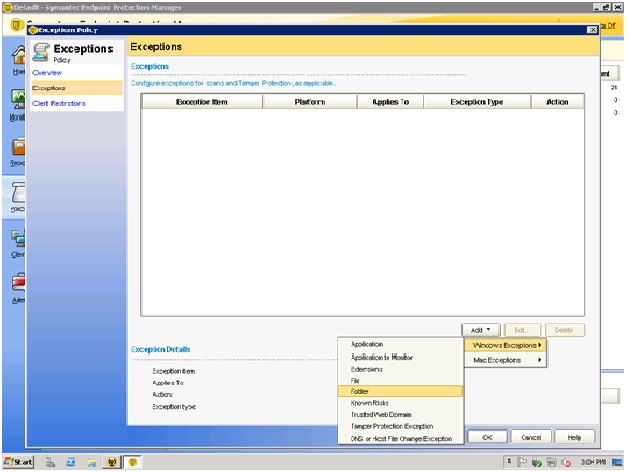
Task: Click the OK button in the dialog
Action: (x=487, y=437)
